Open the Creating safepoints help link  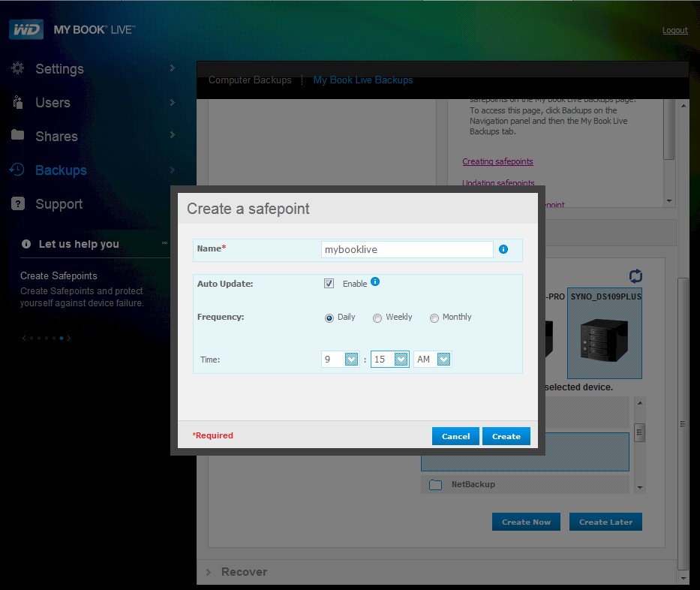(497, 161)
